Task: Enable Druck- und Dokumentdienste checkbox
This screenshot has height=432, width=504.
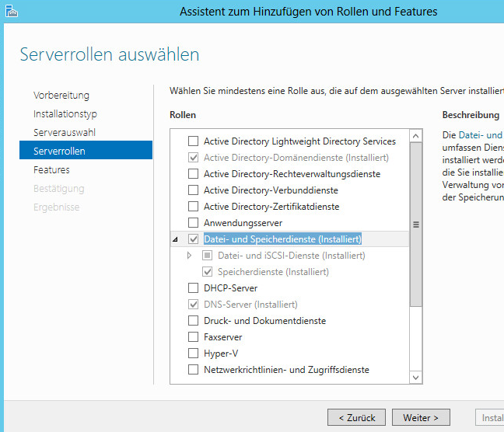Action: pyautogui.click(x=193, y=321)
